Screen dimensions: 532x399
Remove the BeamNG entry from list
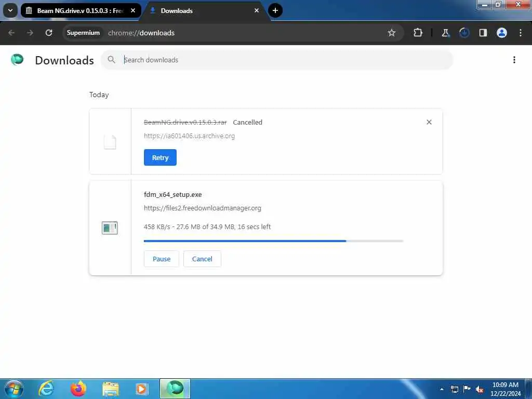coord(429,122)
